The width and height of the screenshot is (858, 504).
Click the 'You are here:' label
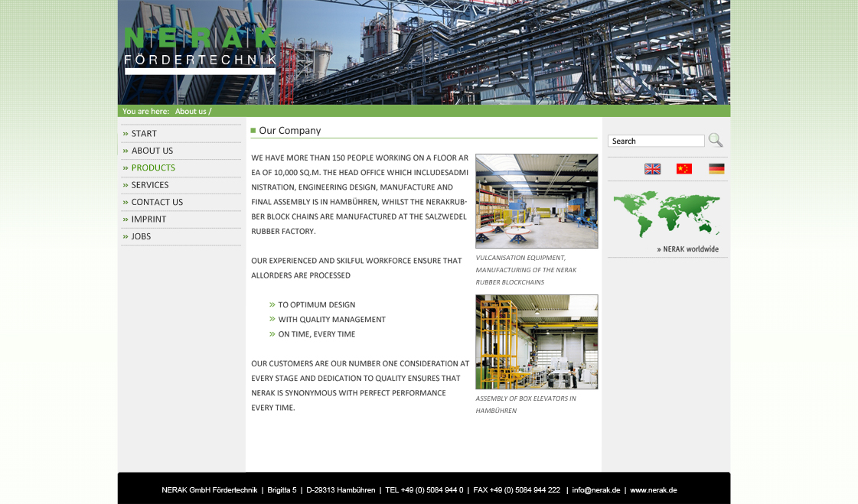[145, 111]
